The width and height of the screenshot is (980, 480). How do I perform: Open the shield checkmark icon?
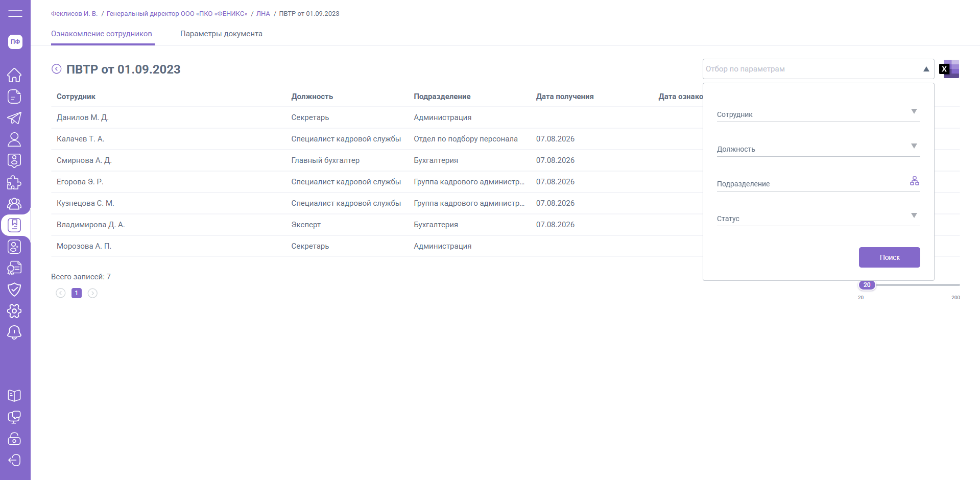coord(14,290)
